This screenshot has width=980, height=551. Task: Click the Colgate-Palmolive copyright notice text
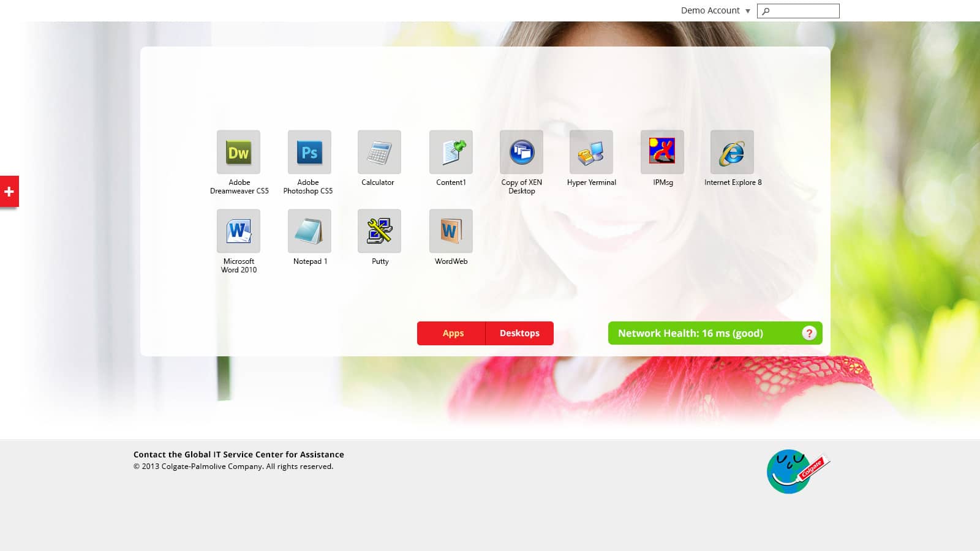point(233,467)
